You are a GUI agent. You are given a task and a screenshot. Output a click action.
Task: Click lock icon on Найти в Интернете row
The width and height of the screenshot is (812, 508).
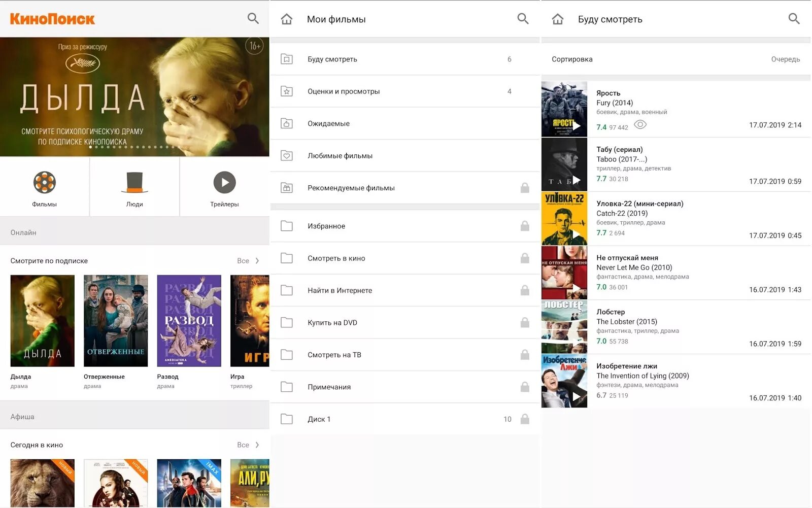click(525, 290)
